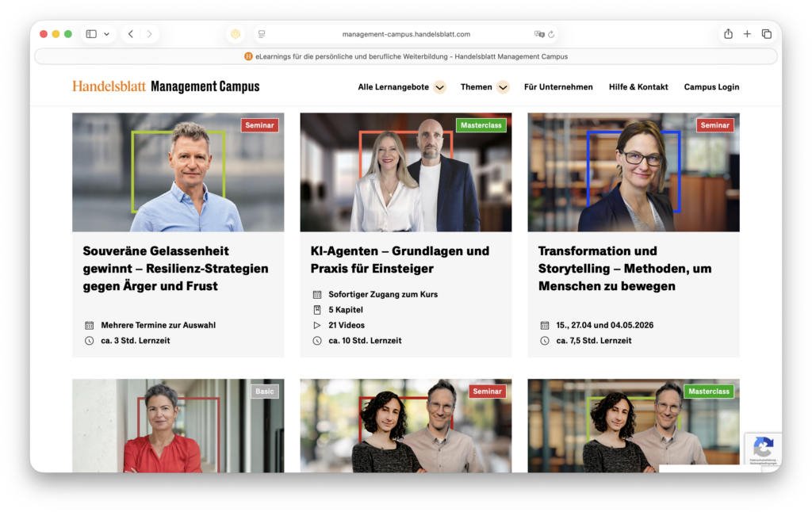Click the calendar icon on the KI-Agenten card
The height and width of the screenshot is (512, 812).
coord(316,294)
